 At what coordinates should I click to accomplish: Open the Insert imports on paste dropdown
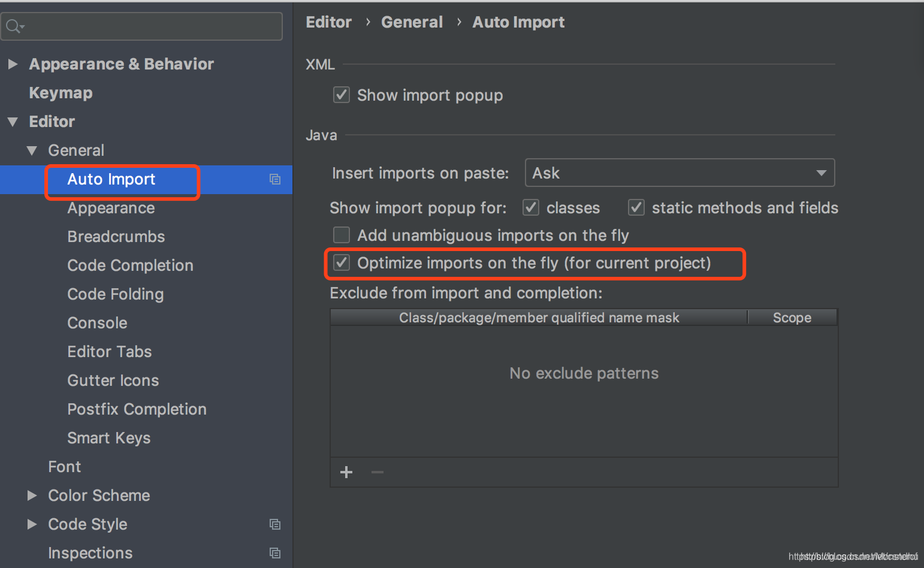[680, 173]
